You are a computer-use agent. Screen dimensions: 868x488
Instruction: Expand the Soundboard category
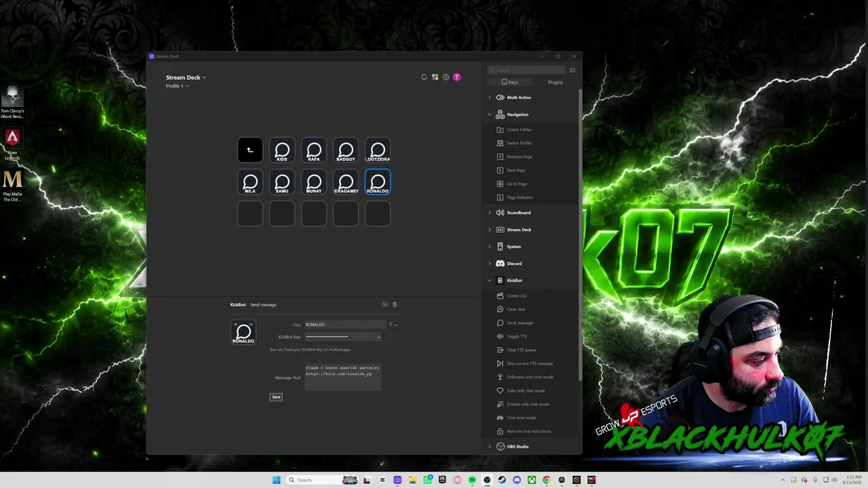tap(490, 213)
